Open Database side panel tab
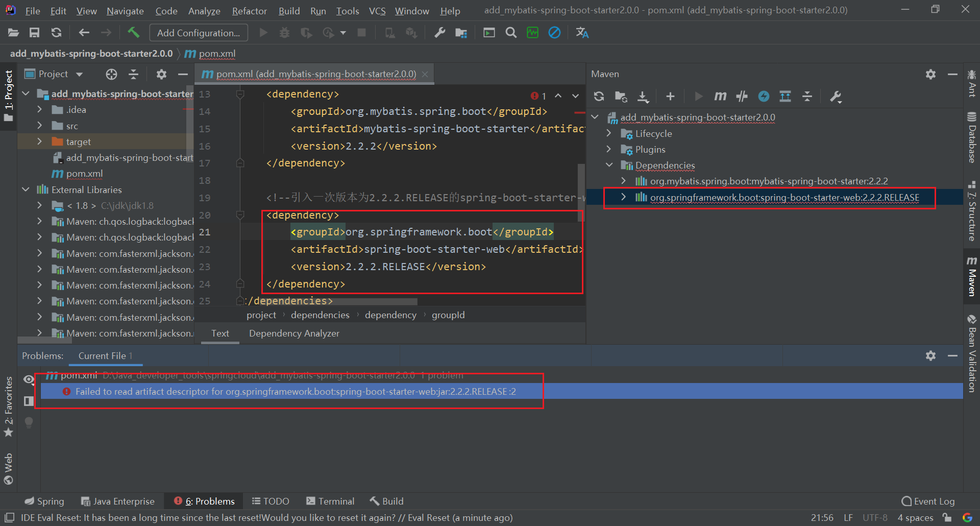Viewport: 980px width, 526px height. (x=972, y=138)
